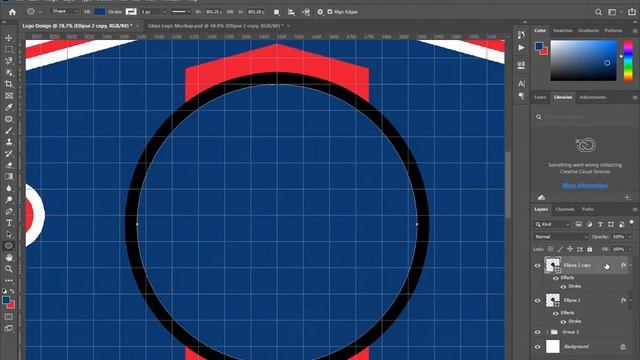Image resolution: width=640 pixels, height=360 pixels.
Task: Select the Pen tool
Action: point(9,211)
